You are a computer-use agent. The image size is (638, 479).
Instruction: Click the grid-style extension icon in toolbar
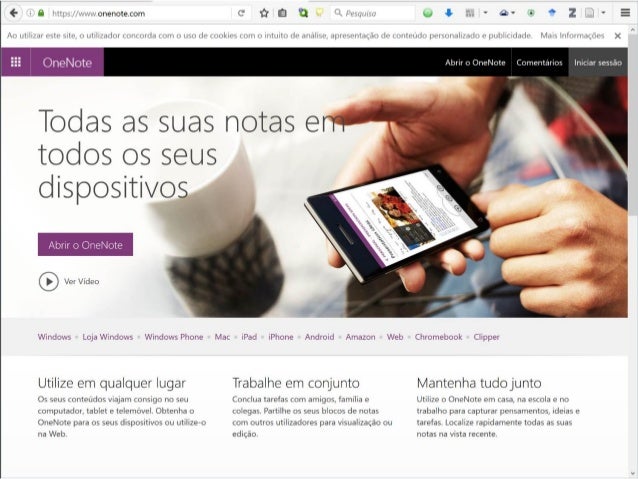coord(470,13)
